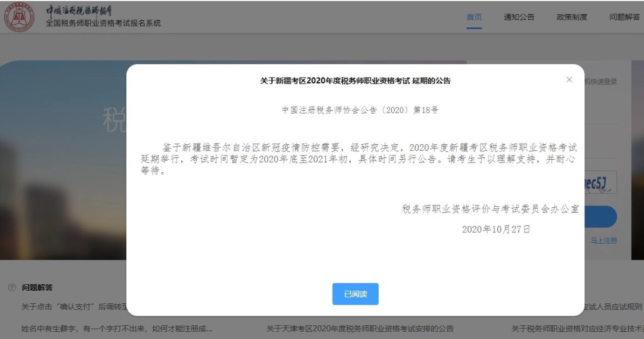Image resolution: width=644 pixels, height=339 pixels.
Task: Open the 通知公告 navigation tab
Action: [519, 17]
